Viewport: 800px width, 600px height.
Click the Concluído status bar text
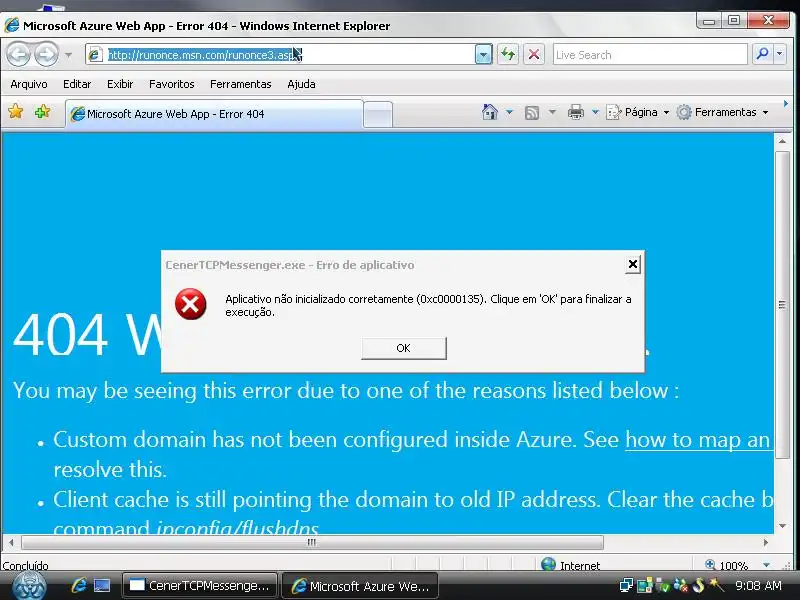pos(26,565)
